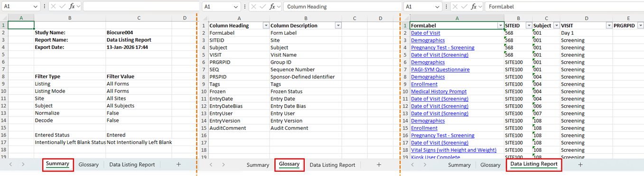The width and height of the screenshot is (644, 176).
Task: Select the 13-Jan-2026 17:44 export date cell
Action: click(x=139, y=48)
